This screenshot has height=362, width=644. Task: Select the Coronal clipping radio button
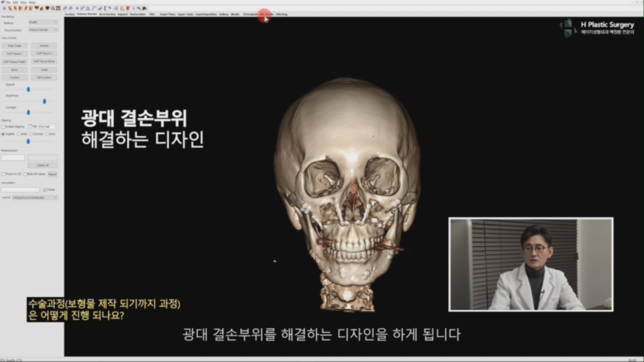[x=31, y=134]
